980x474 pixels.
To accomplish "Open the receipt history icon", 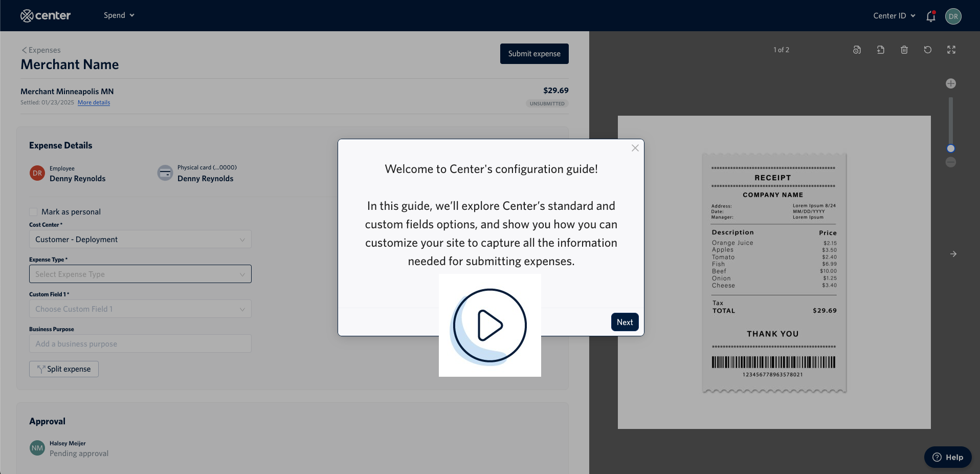I will 857,50.
